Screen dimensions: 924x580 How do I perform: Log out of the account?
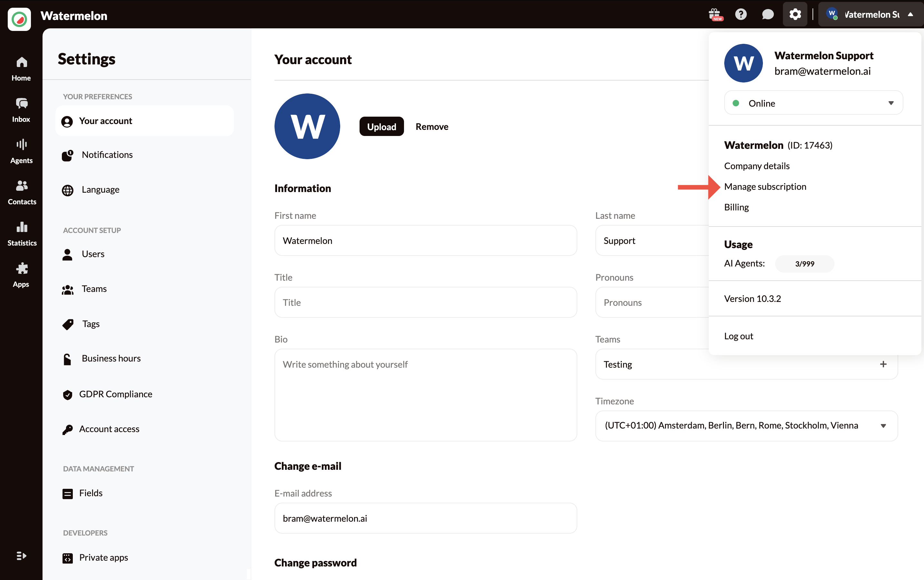(x=738, y=336)
